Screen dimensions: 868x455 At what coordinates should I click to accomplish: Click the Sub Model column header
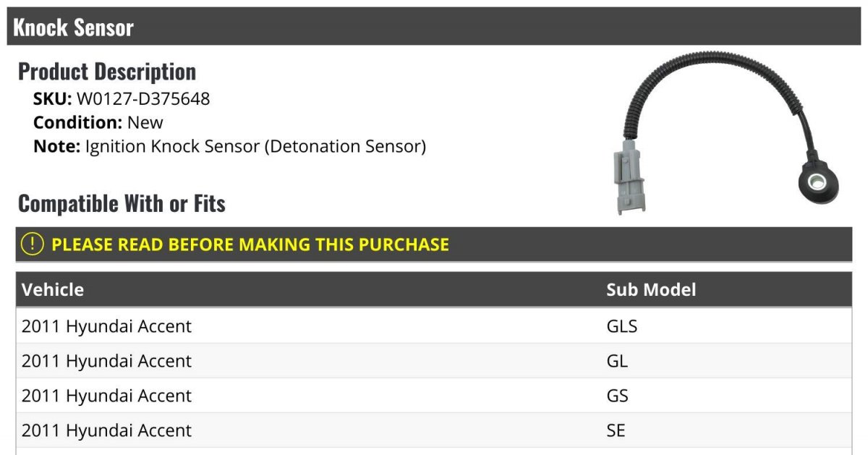pos(651,289)
